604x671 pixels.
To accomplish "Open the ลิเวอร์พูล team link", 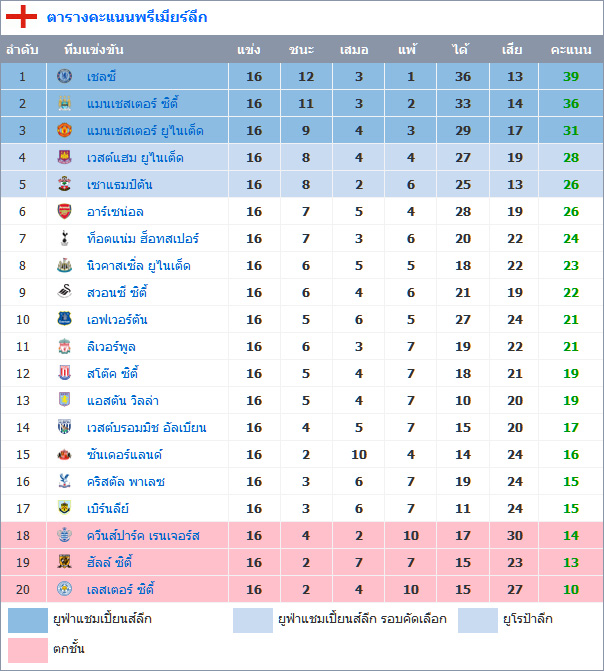I will [x=111, y=347].
